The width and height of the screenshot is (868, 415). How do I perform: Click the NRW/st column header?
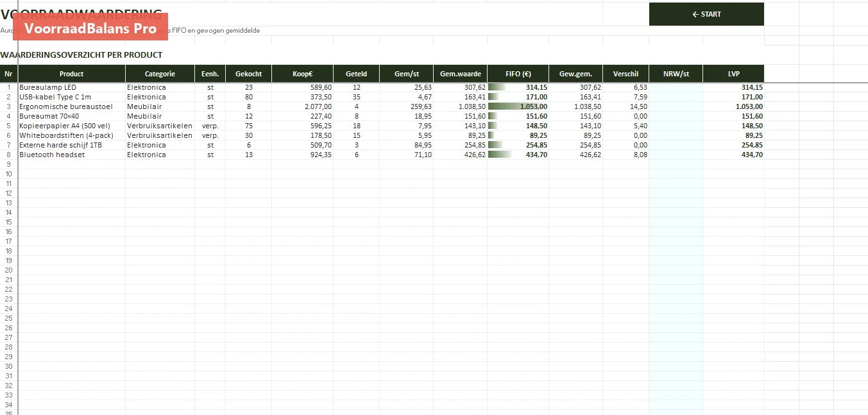[x=676, y=74]
